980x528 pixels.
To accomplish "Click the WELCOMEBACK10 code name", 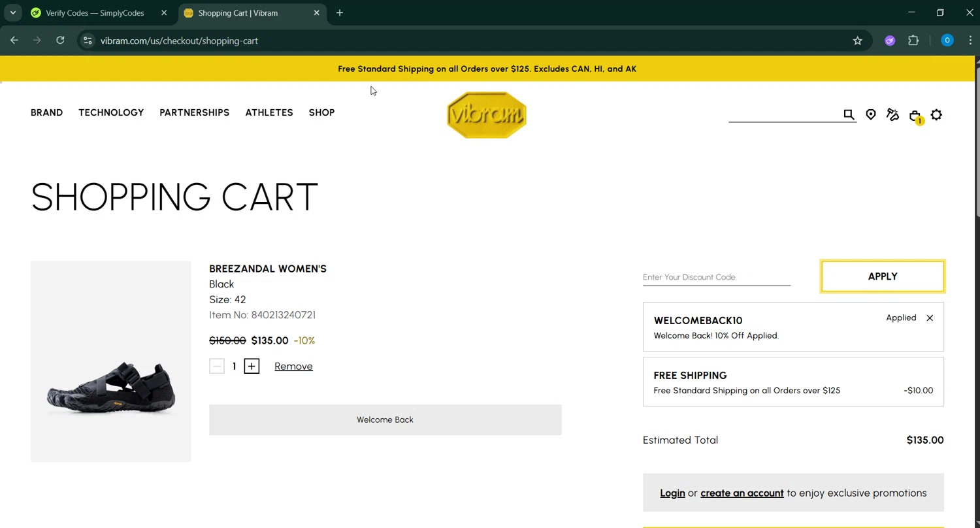I will (x=698, y=321).
